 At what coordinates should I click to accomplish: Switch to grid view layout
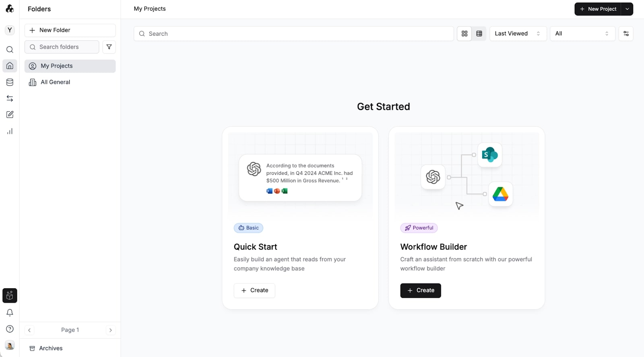point(464,33)
